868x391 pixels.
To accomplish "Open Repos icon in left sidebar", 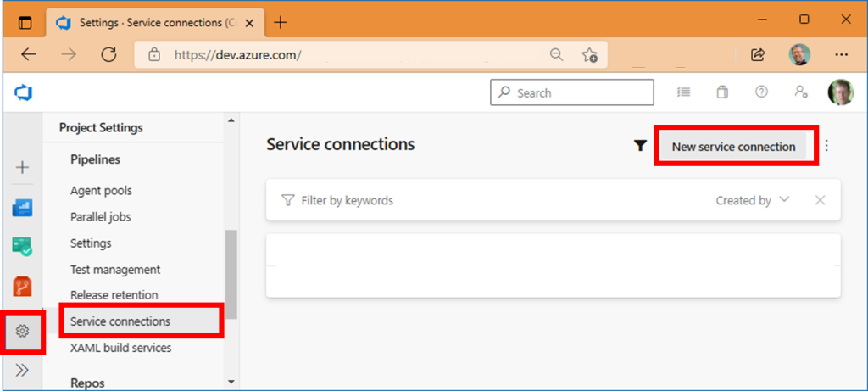I will coord(22,287).
